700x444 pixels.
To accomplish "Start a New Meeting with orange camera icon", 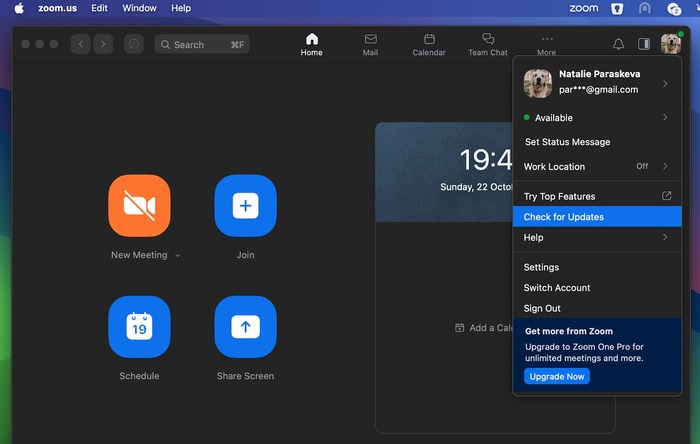I will click(x=139, y=205).
